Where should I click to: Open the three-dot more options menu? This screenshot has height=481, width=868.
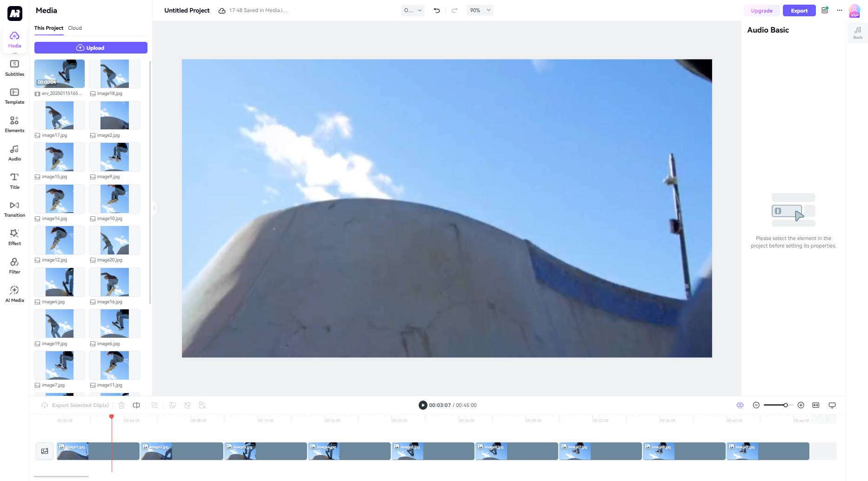840,10
